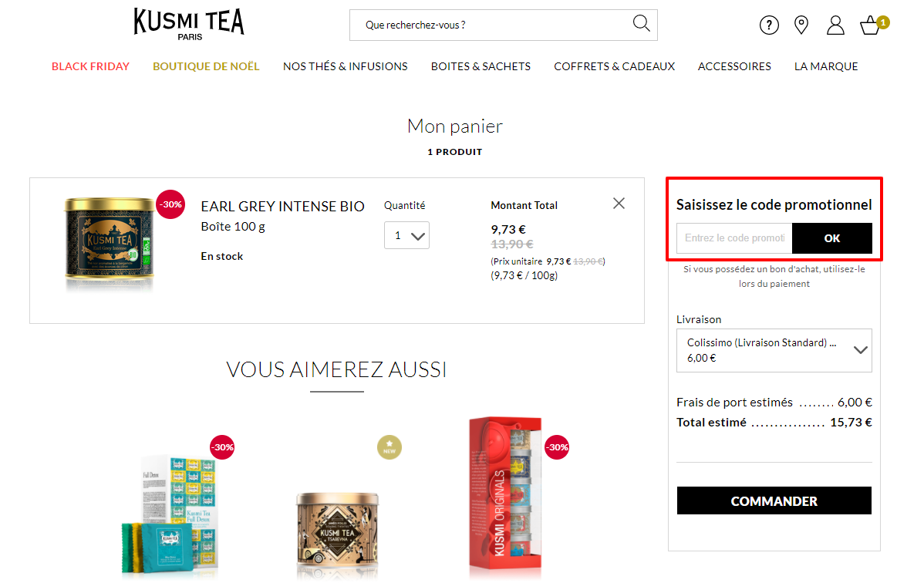
Task: Open Nos Thés & Infusions menu
Action: point(345,66)
